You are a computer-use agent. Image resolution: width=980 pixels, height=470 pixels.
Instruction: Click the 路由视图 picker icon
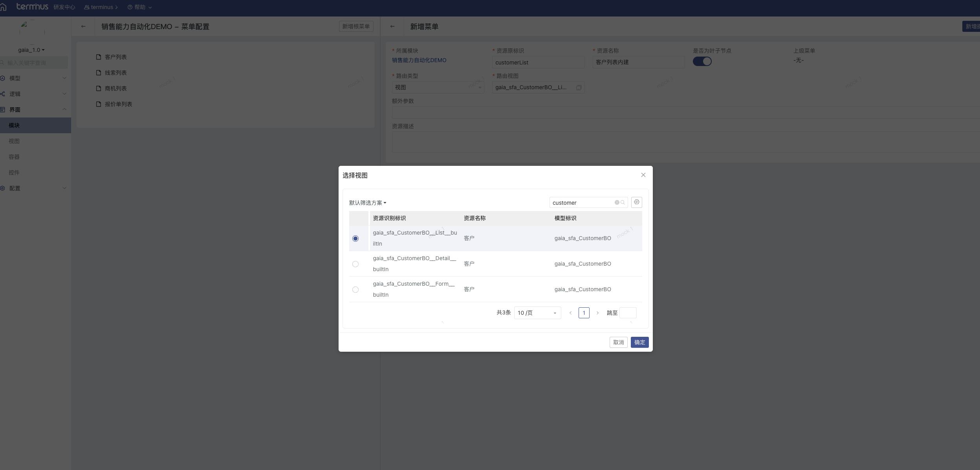[x=579, y=88]
